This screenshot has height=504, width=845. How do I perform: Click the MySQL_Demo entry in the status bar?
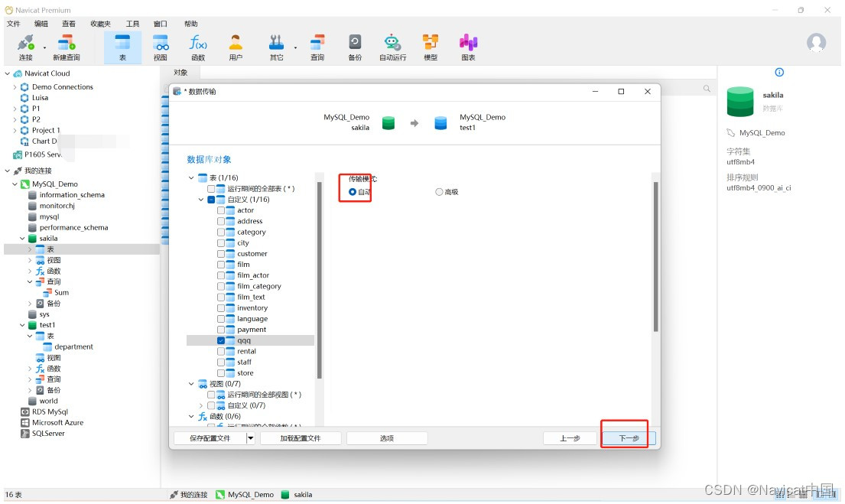(245, 494)
